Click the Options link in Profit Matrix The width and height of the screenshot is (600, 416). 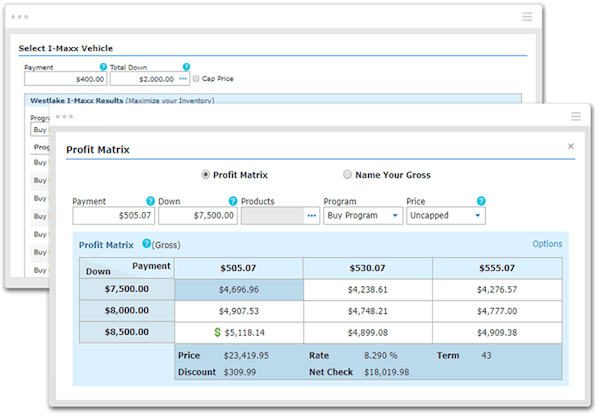click(546, 244)
